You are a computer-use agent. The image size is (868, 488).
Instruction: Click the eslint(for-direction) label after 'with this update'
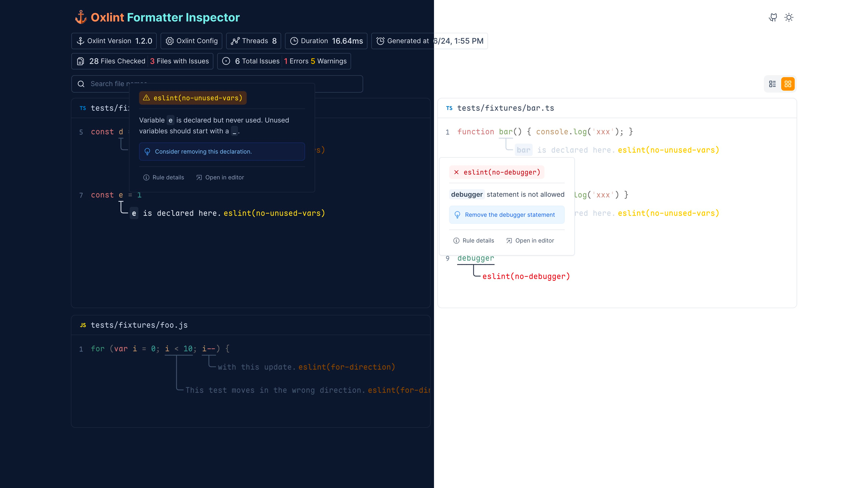[347, 367]
